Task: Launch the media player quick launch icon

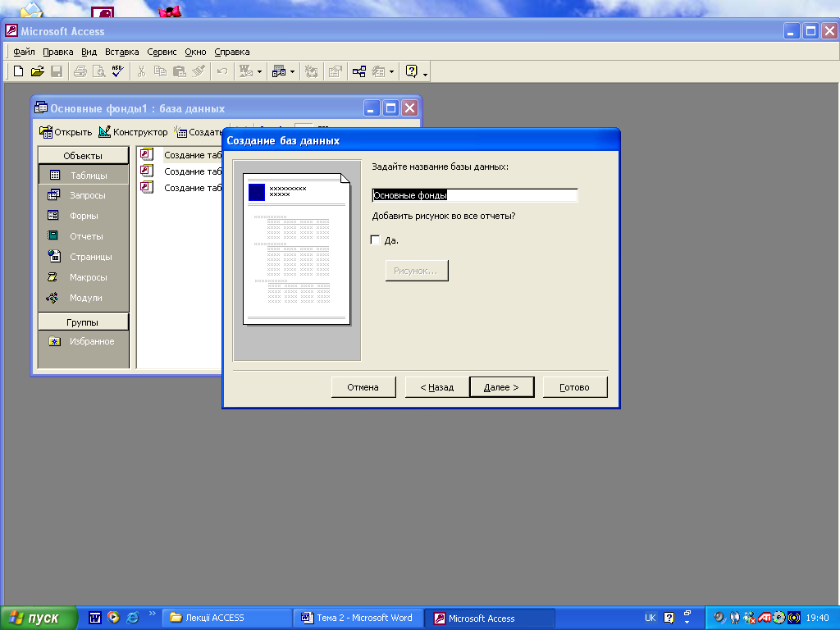Action: pyautogui.click(x=113, y=617)
